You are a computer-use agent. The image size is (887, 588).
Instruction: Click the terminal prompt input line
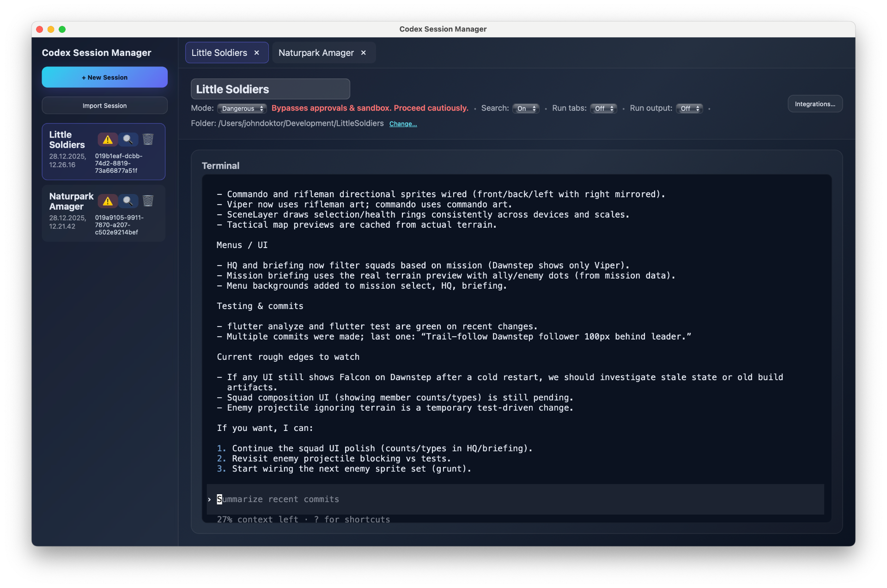pyautogui.click(x=416, y=499)
